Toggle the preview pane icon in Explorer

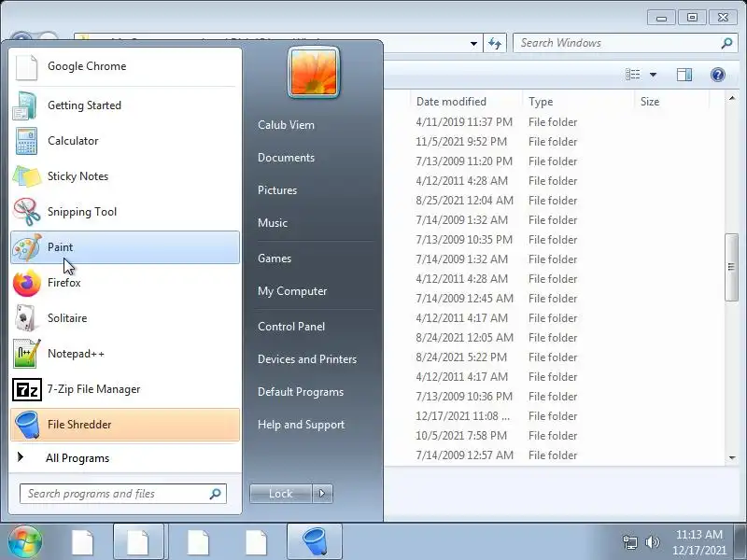(684, 75)
